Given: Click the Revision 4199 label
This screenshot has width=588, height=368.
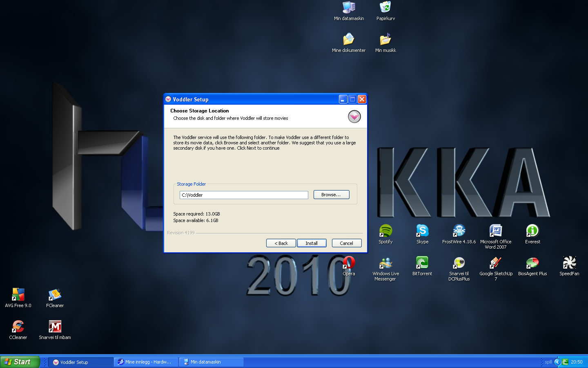Looking at the screenshot, I should point(181,233).
